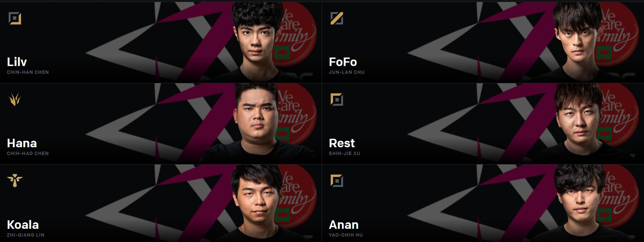Open Lilv's player profile name
Screen dimensions: 644x242
(17, 62)
